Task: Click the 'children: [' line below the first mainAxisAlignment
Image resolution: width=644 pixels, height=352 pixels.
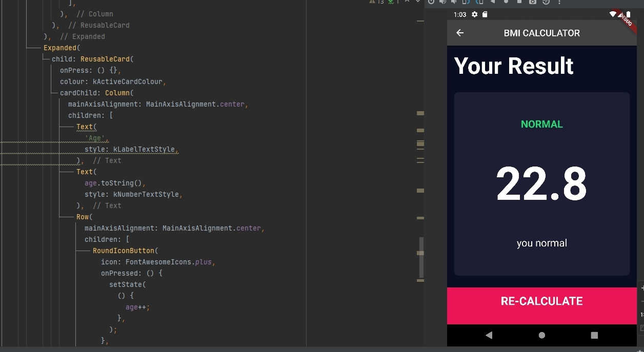Action: (x=91, y=115)
